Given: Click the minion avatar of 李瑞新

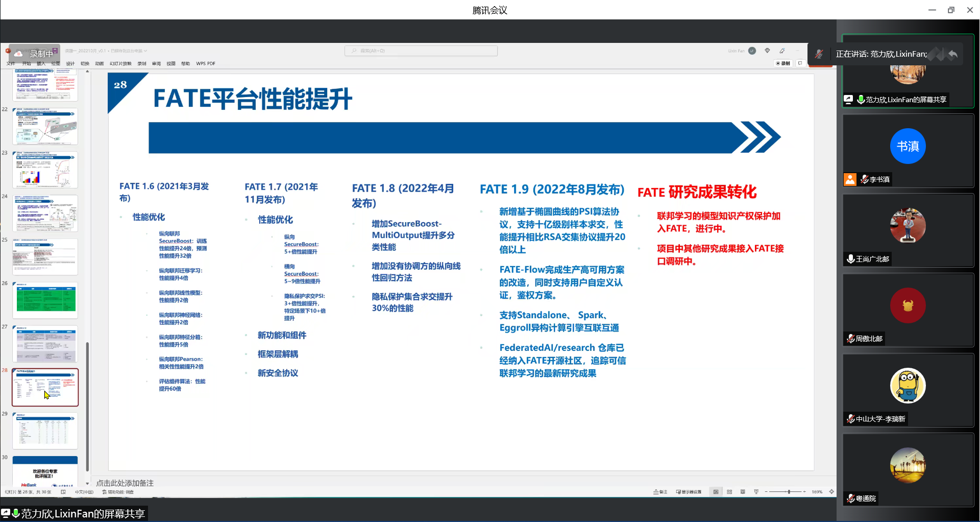Looking at the screenshot, I should click(x=908, y=386).
